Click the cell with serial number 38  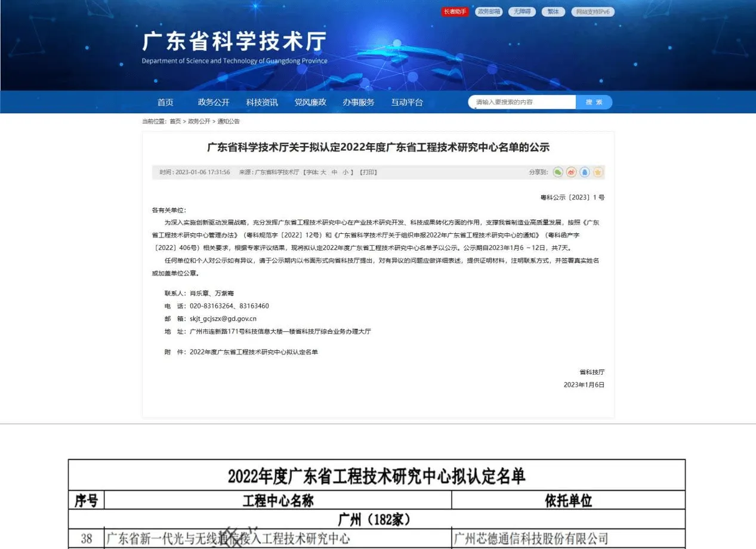pos(87,539)
